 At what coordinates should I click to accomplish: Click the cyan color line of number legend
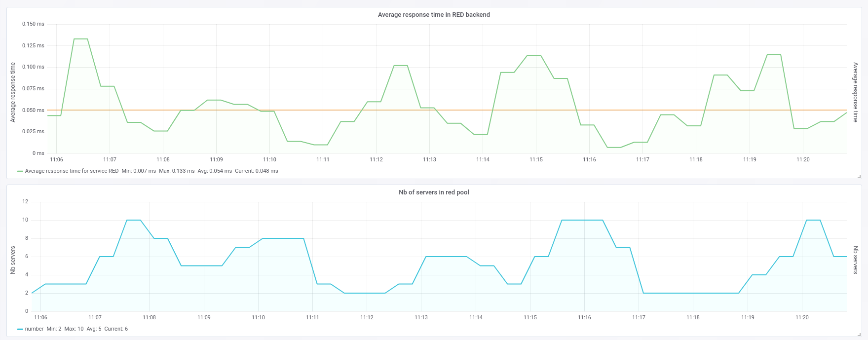(20, 329)
